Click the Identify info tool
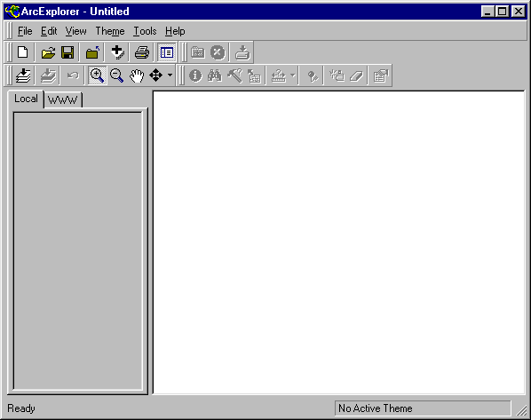531x420 pixels. coord(195,75)
